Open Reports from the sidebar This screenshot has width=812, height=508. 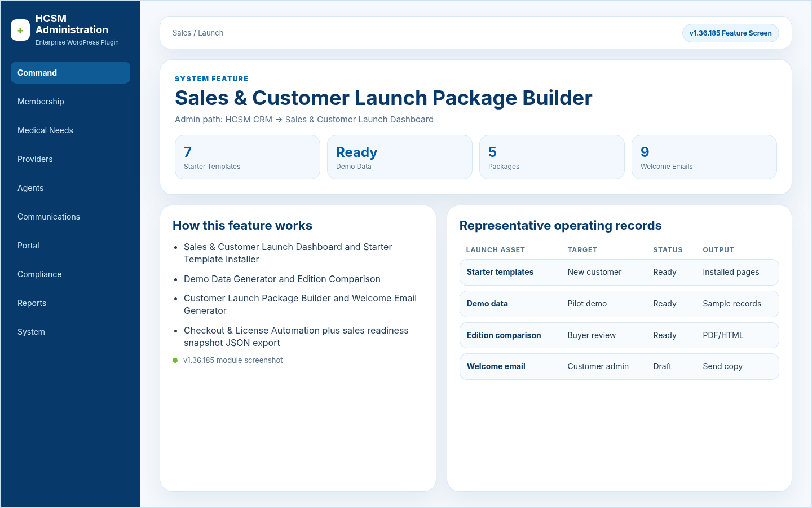coord(70,303)
